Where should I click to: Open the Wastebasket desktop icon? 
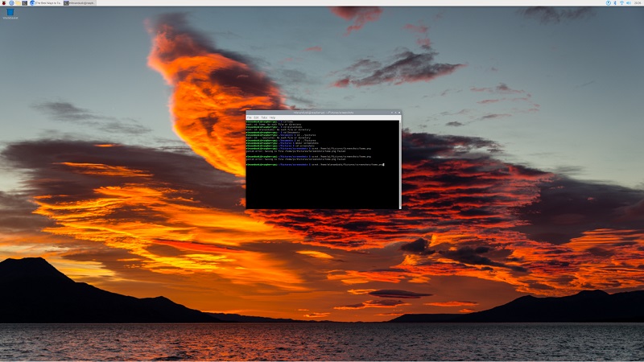click(10, 13)
